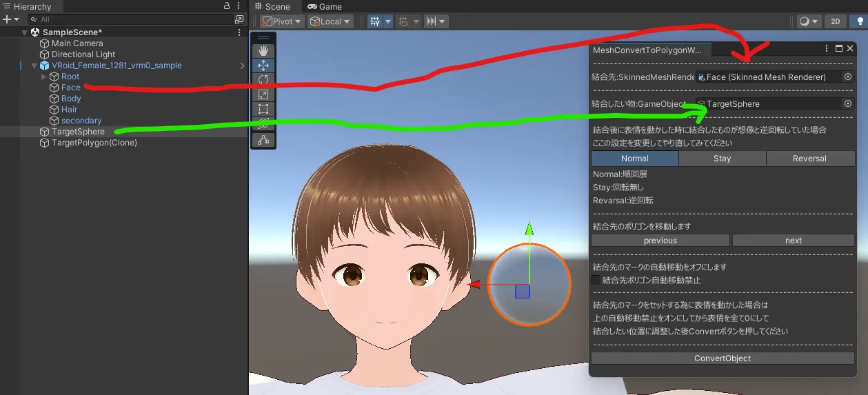Toggle 2D view mode
Image resolution: width=868 pixels, height=395 pixels.
click(835, 21)
